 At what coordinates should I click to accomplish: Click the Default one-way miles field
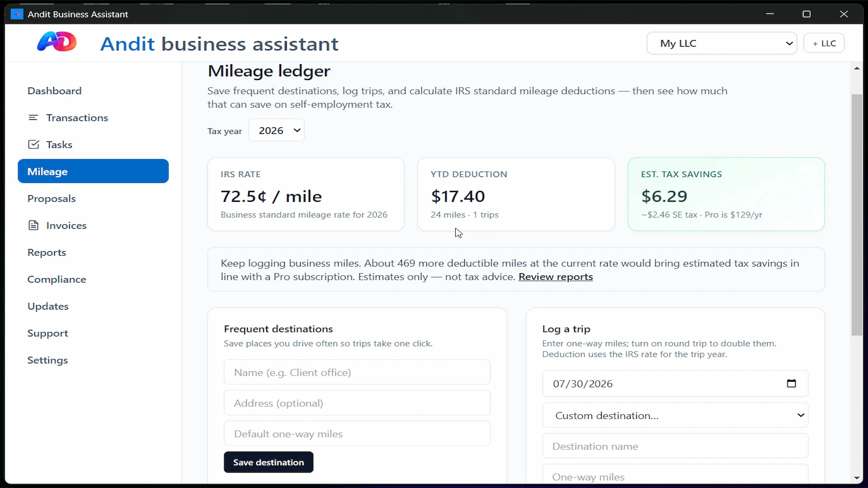point(357,434)
